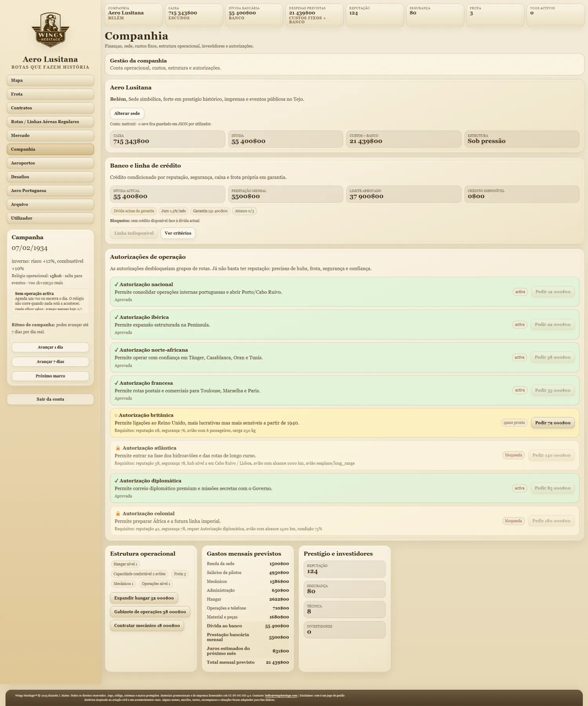Click the "Limite aprovado" 37 900$00 card
Image resolution: width=588 pixels, height=706 pixels.
tap(404, 194)
